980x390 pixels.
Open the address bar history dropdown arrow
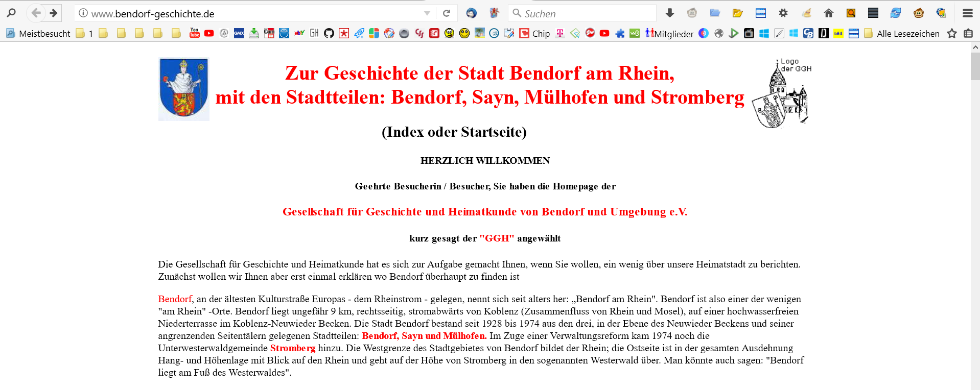(427, 13)
